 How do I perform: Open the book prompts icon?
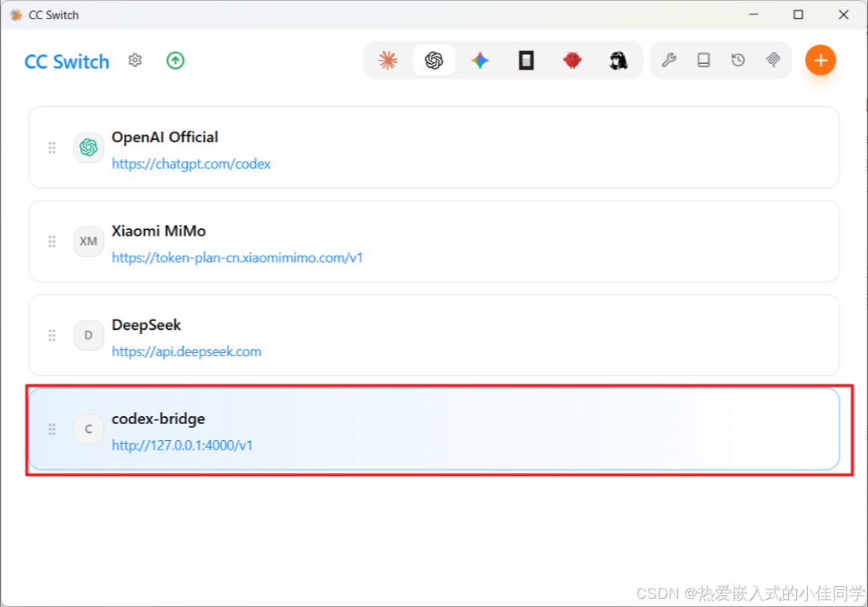click(x=703, y=60)
